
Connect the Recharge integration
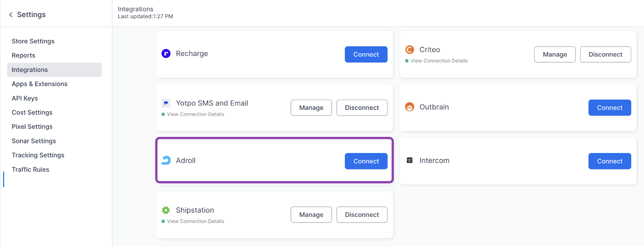point(366,54)
